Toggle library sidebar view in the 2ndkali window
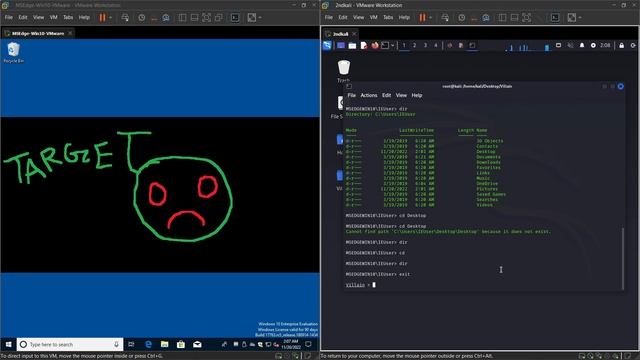This screenshot has width=640, height=360. 502,18
